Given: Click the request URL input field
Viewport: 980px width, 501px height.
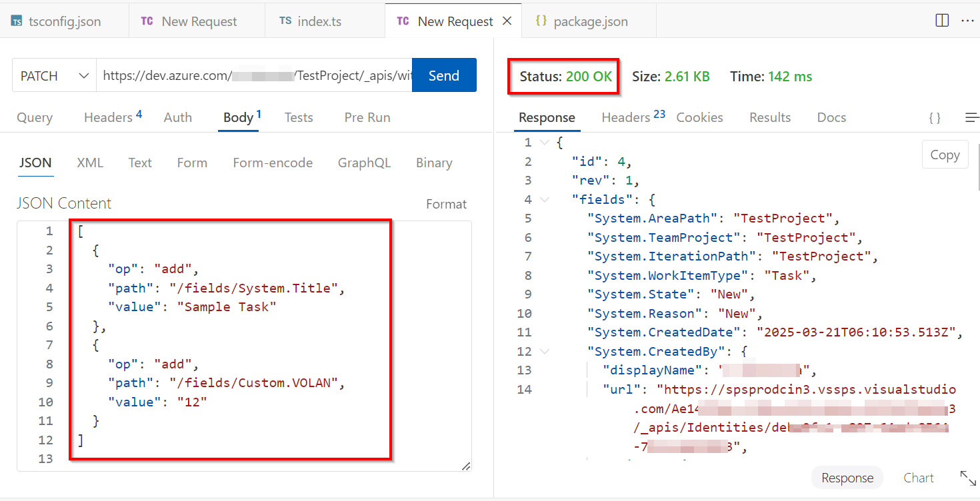Looking at the screenshot, I should (x=254, y=75).
